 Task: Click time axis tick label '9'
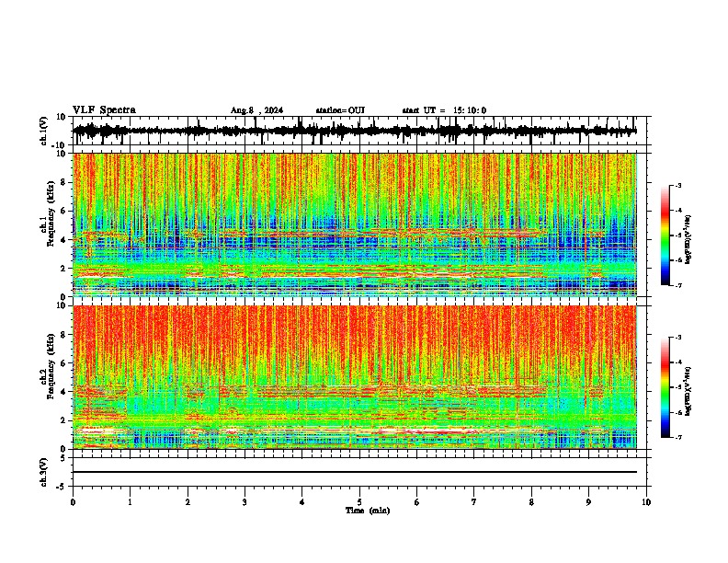pos(588,502)
